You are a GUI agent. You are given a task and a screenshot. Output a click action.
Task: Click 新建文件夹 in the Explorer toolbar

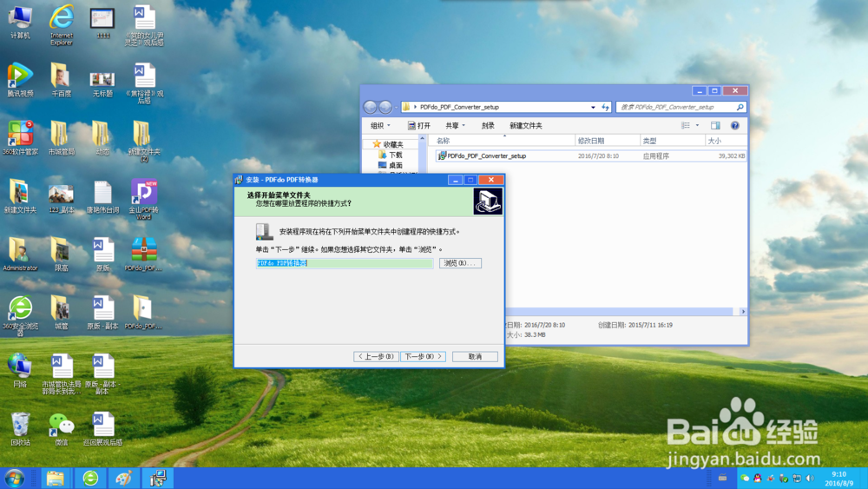click(x=526, y=126)
